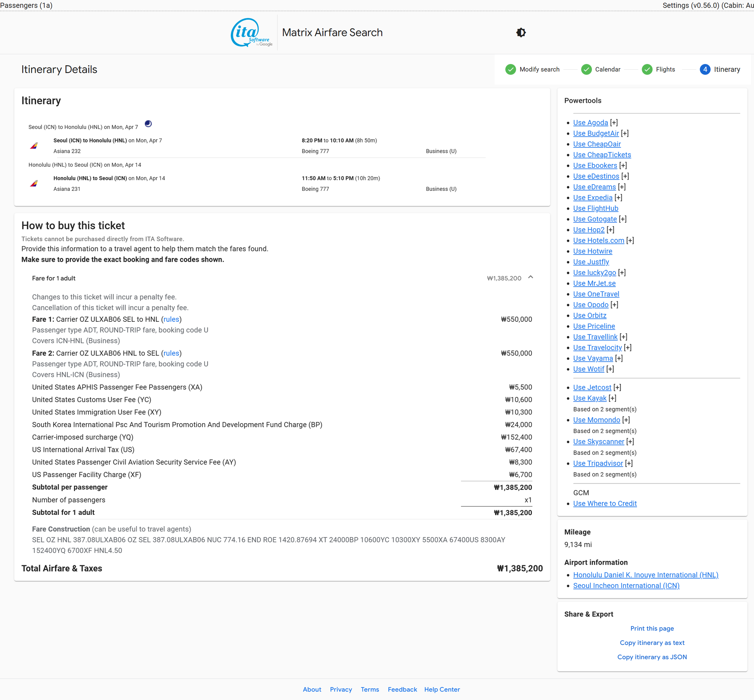
Task: Collapse the Fare for 1 adult section
Action: point(530,277)
